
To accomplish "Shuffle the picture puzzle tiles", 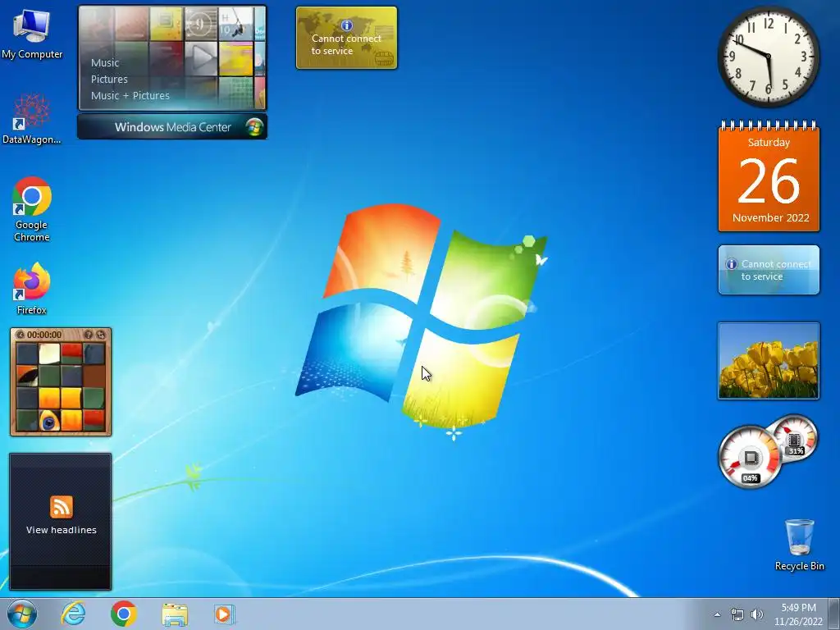I will pos(100,335).
